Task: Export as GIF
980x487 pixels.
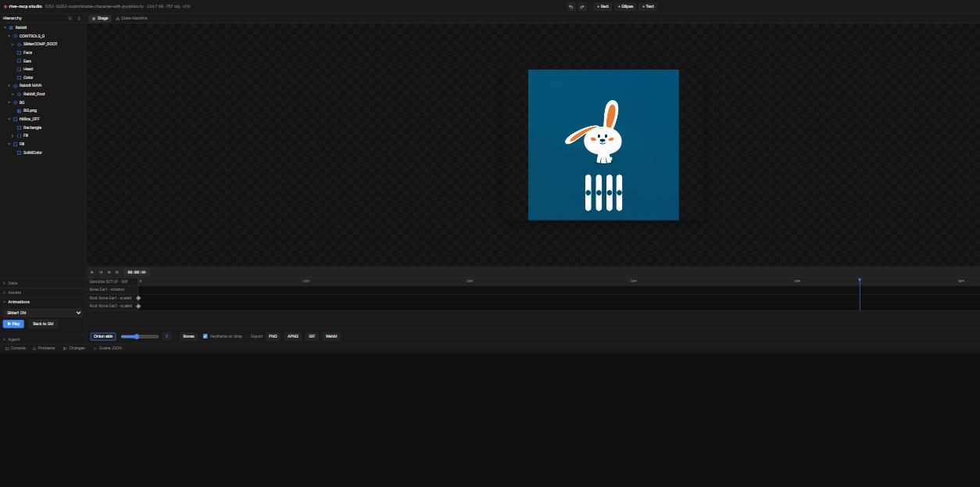Action: (x=312, y=336)
